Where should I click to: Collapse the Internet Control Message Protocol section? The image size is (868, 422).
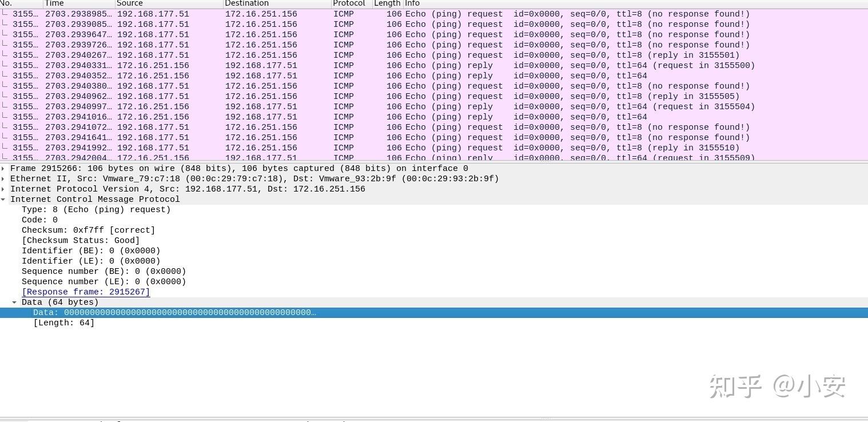pos(3,200)
